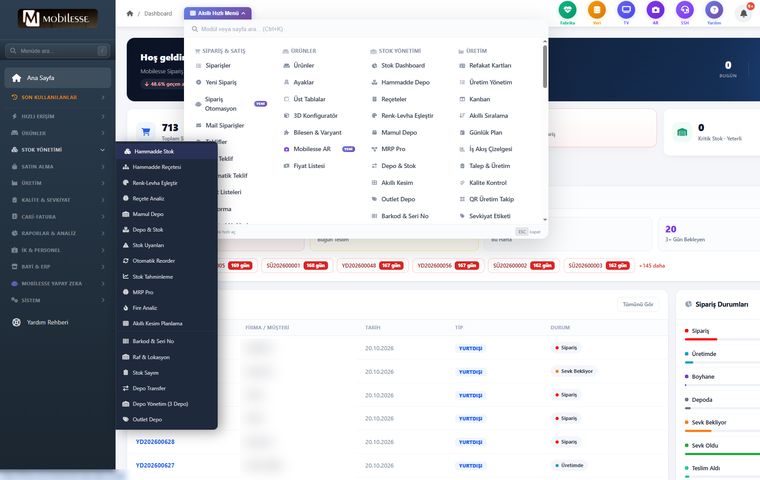Open Stok Dashboard in the quick menu

tap(402, 65)
